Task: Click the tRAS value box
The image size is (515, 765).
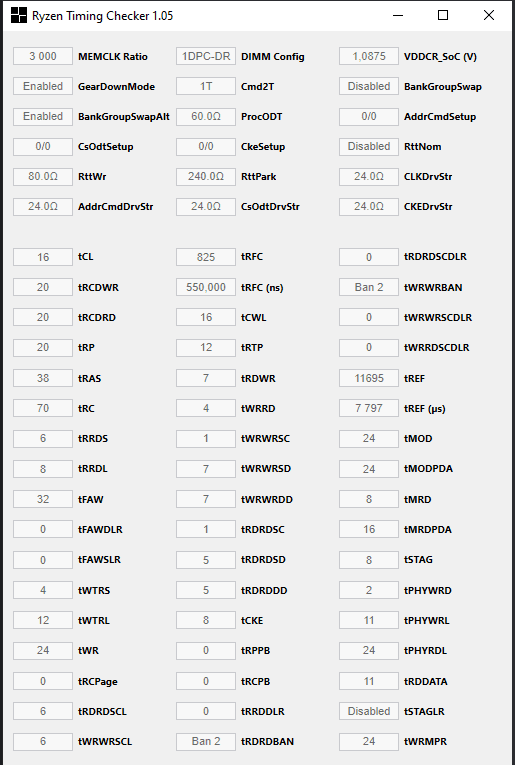Action: 43,378
